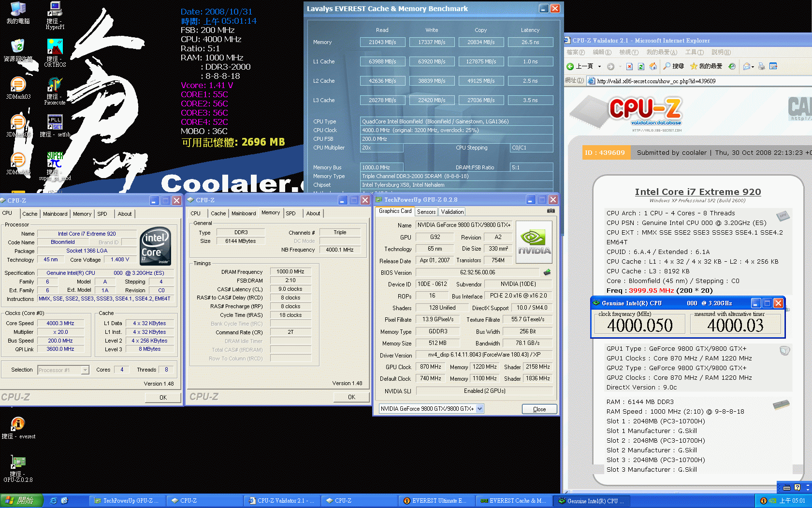
Task: Click the IE Forward arrow button
Action: pyautogui.click(x=610, y=66)
